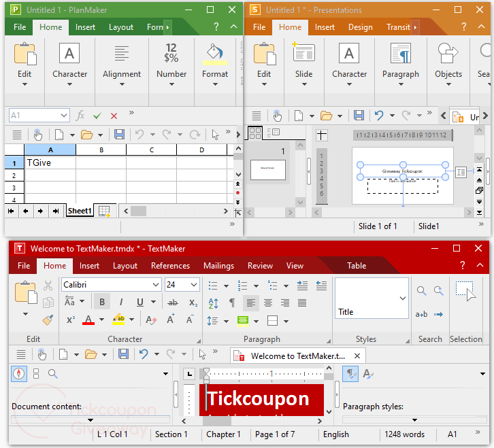Expand Document content dropdown in TextMaker sidebar
This screenshot has width=494, height=448.
[90, 419]
